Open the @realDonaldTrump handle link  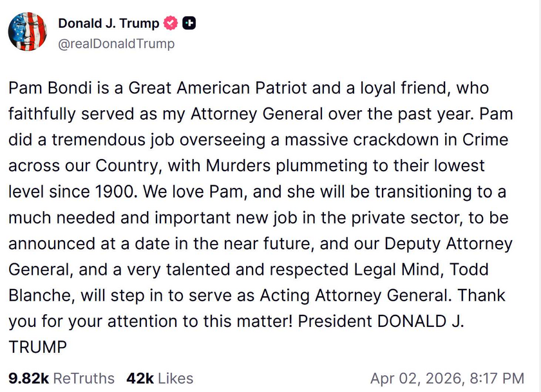pos(116,44)
